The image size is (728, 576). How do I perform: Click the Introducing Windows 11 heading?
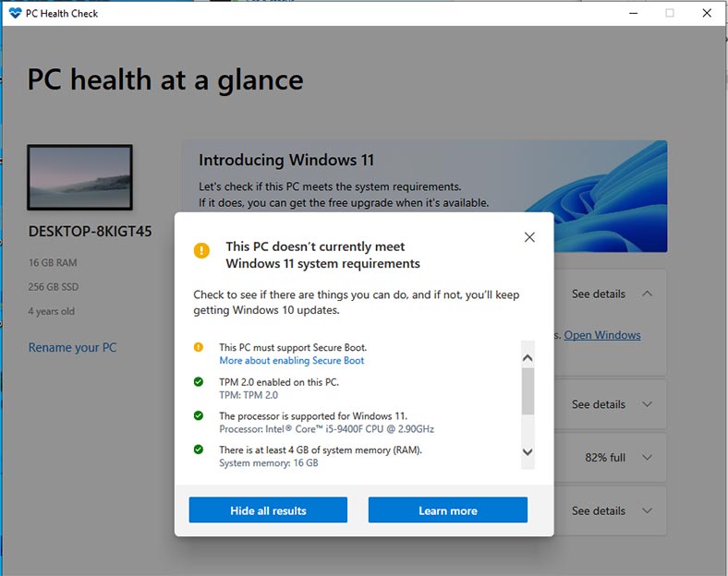pyautogui.click(x=286, y=160)
